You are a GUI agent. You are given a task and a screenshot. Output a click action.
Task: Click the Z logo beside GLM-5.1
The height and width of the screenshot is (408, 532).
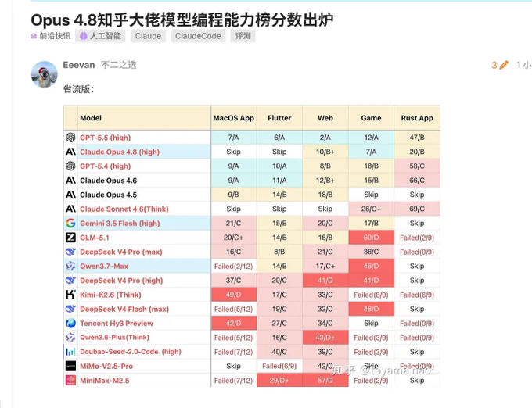coord(70,237)
